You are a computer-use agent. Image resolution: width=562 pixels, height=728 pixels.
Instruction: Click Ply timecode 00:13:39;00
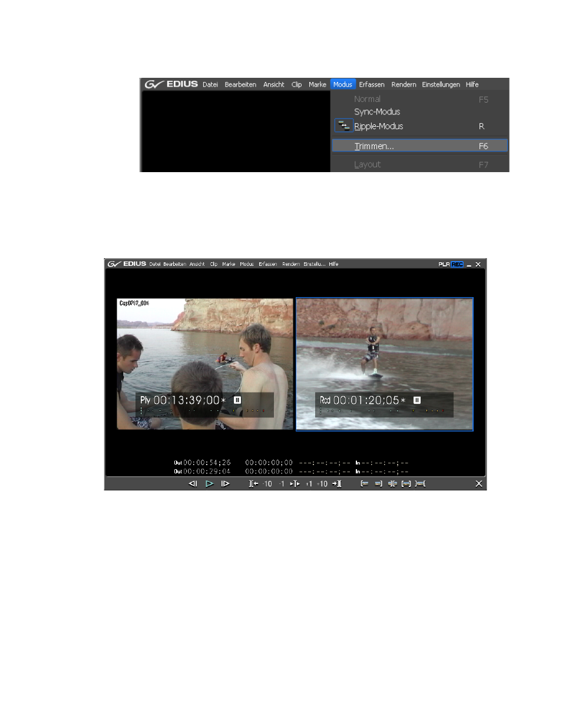pyautogui.click(x=186, y=400)
